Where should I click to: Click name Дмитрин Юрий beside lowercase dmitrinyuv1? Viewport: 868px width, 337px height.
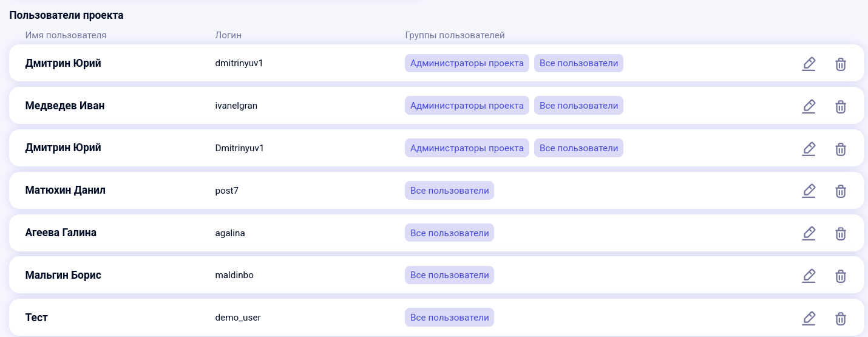click(x=63, y=63)
